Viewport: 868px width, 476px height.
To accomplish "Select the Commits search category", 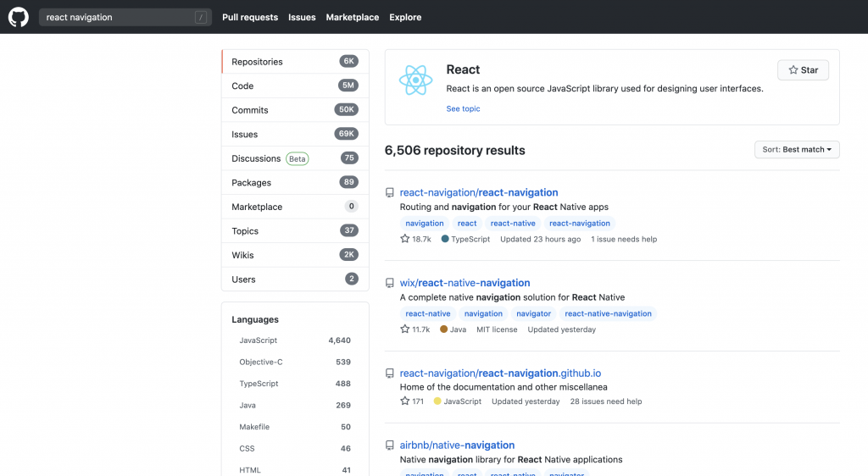I will click(295, 110).
